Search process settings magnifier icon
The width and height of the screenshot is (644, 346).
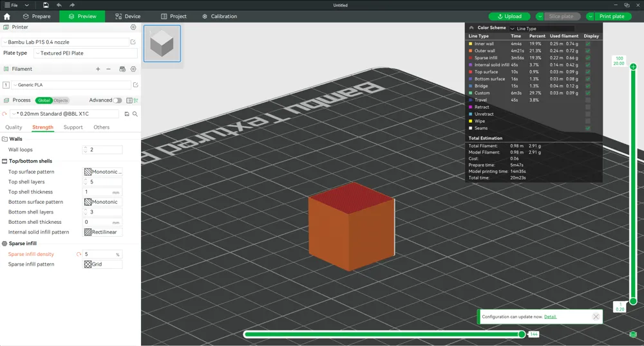click(135, 114)
